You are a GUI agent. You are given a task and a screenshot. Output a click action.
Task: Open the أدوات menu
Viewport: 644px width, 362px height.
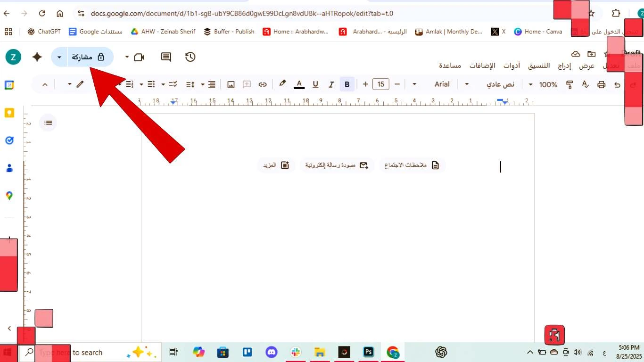(x=512, y=66)
